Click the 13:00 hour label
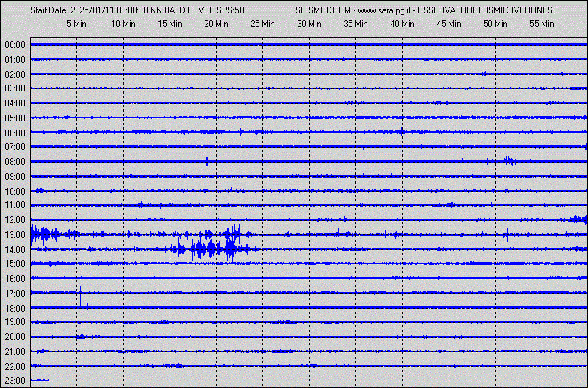Image resolution: width=588 pixels, height=388 pixels. [15, 235]
